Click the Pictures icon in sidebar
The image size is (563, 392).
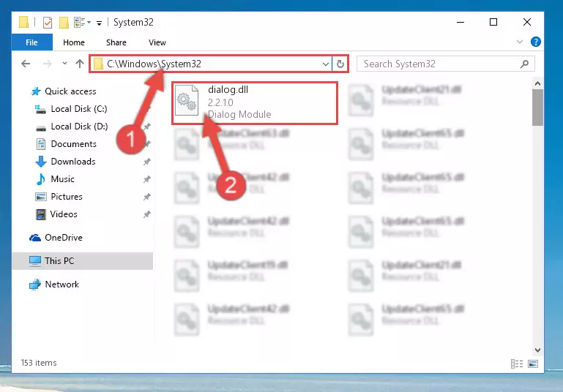click(x=41, y=197)
